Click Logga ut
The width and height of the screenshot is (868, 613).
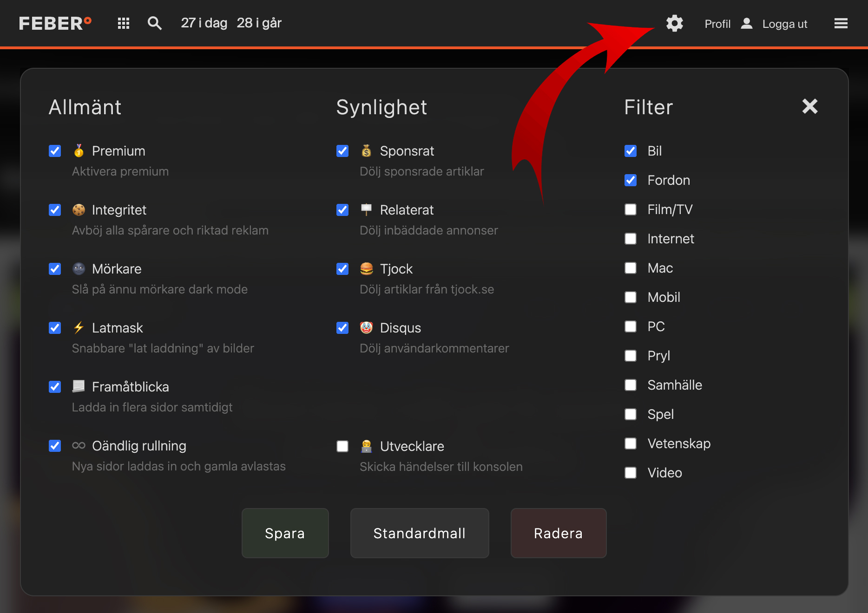[785, 24]
